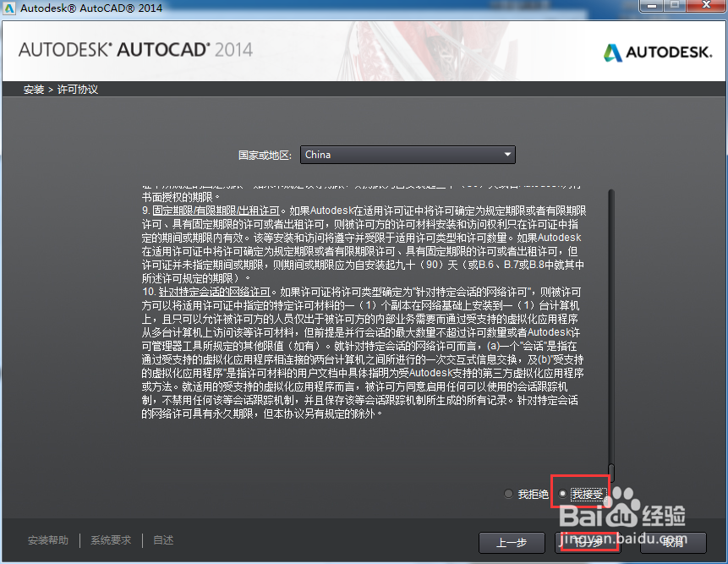Minimize the AutoCAD 2014 installer window
The width and height of the screenshot is (728, 564).
pos(652,6)
